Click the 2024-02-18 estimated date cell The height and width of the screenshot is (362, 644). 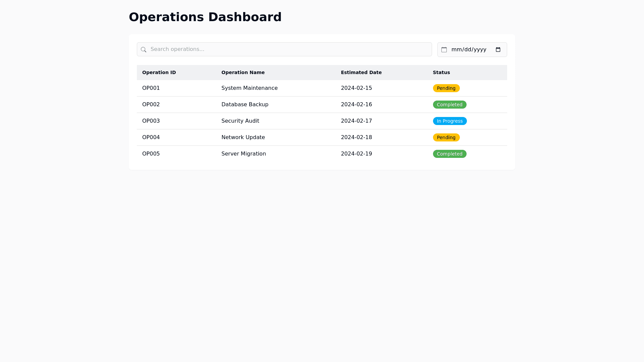click(356, 137)
